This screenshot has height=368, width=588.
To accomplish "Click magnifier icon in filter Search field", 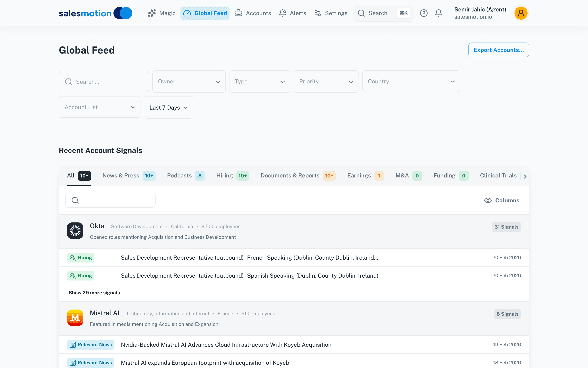I will coord(69,82).
